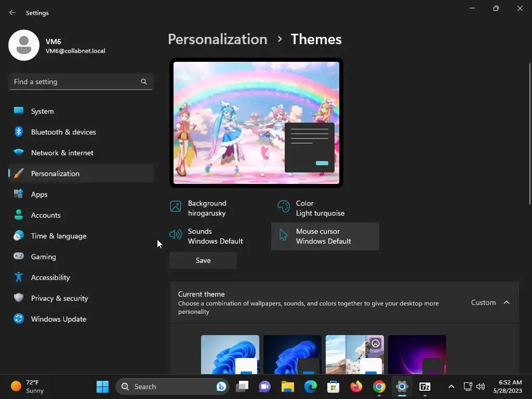Image resolution: width=532 pixels, height=399 pixels.
Task: Launch Google Chrome from the taskbar
Action: [379, 387]
